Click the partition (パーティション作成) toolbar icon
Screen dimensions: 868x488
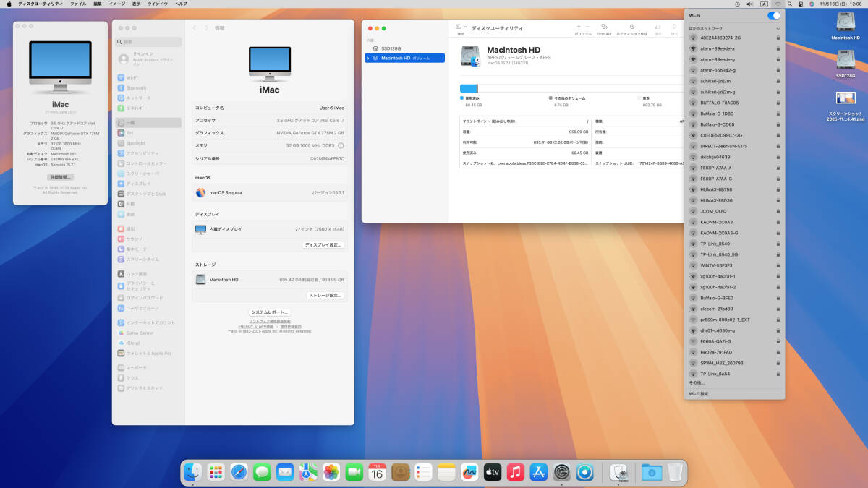pyautogui.click(x=631, y=27)
